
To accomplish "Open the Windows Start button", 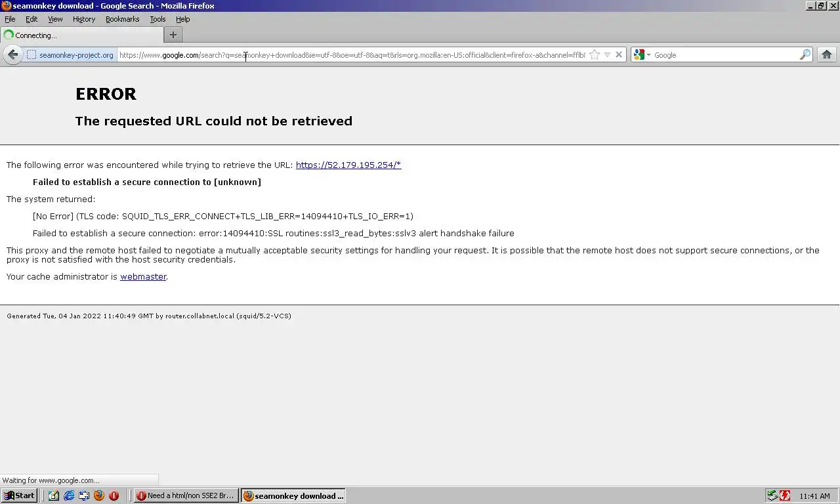I will point(19,495).
